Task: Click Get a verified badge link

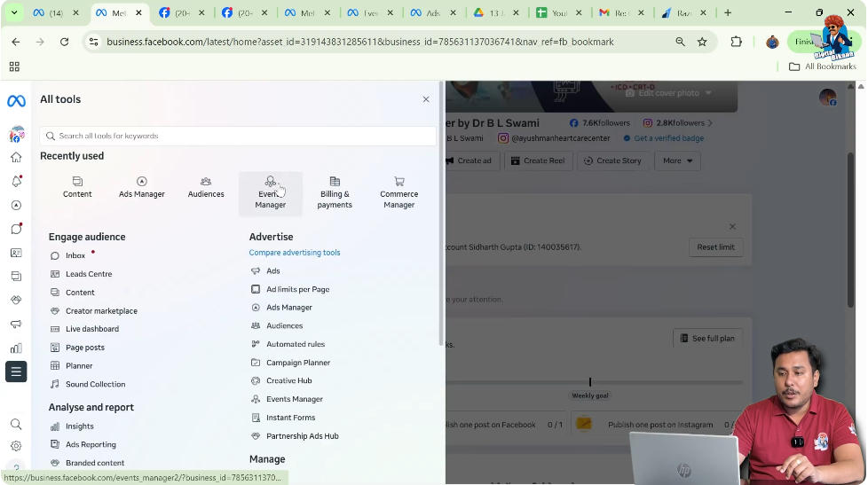Action: pos(668,138)
